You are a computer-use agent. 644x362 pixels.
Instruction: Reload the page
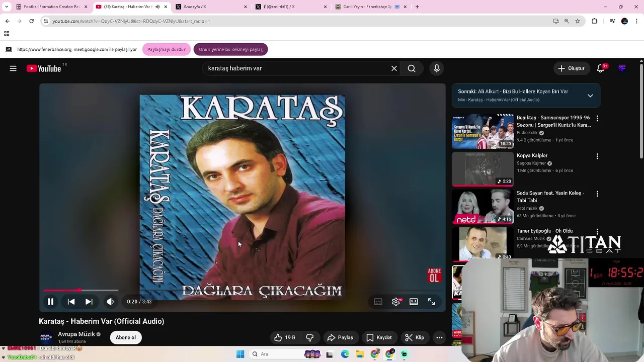point(31,21)
